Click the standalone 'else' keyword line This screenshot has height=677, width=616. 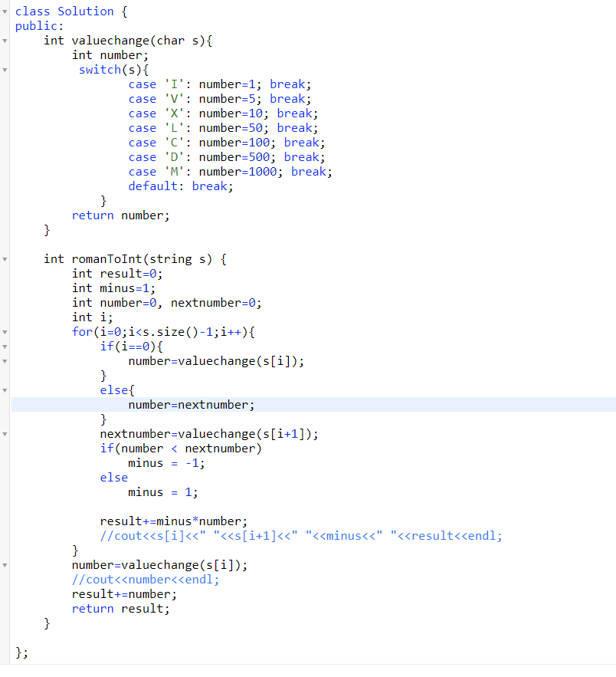(x=114, y=478)
